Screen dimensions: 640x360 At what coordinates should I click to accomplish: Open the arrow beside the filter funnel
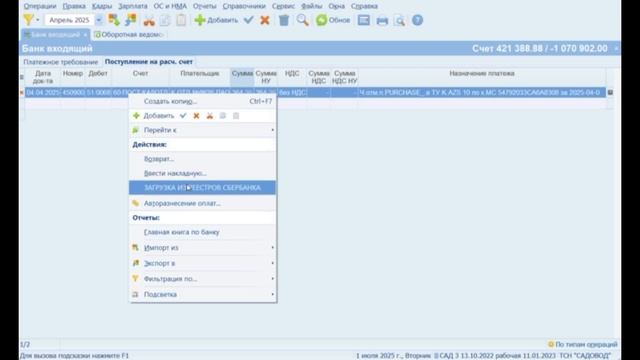click(x=38, y=20)
